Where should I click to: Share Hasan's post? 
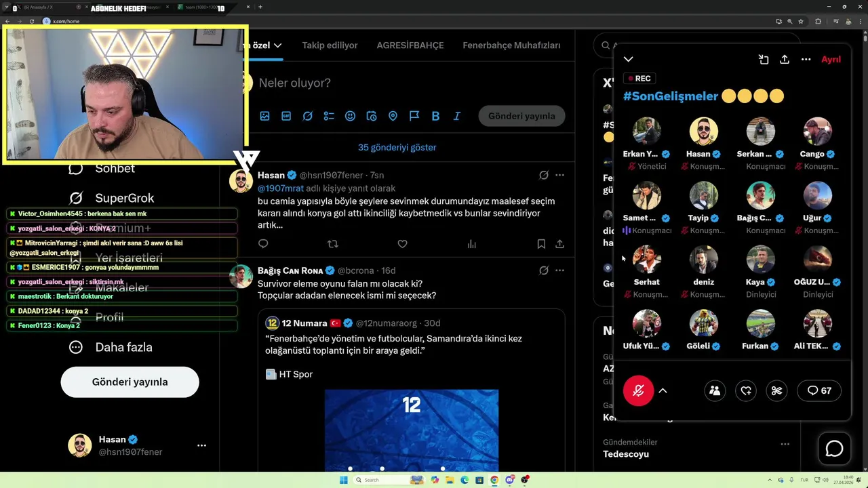(x=559, y=244)
